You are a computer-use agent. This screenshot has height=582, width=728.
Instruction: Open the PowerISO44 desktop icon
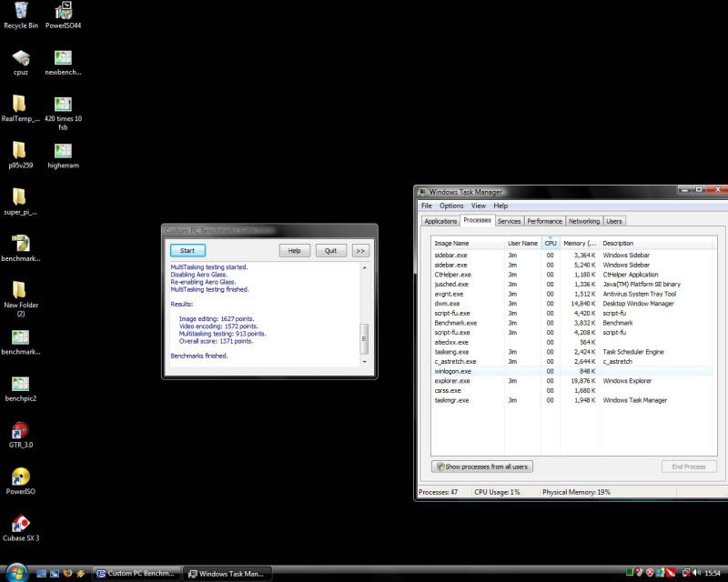point(63,12)
